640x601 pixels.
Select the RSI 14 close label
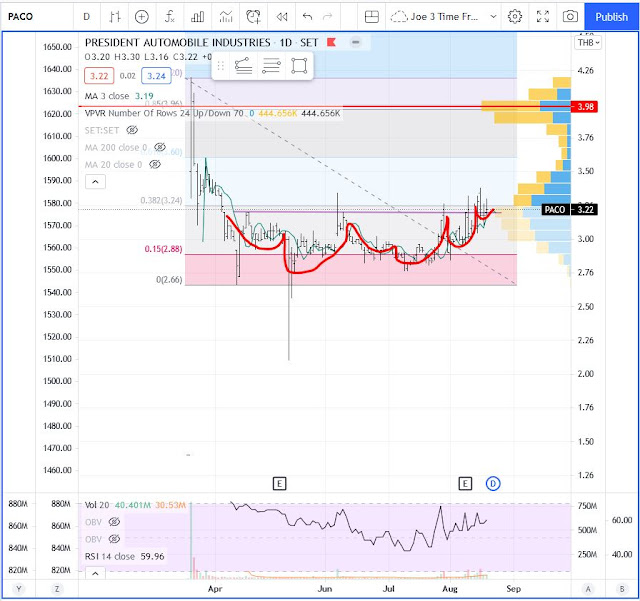point(110,556)
